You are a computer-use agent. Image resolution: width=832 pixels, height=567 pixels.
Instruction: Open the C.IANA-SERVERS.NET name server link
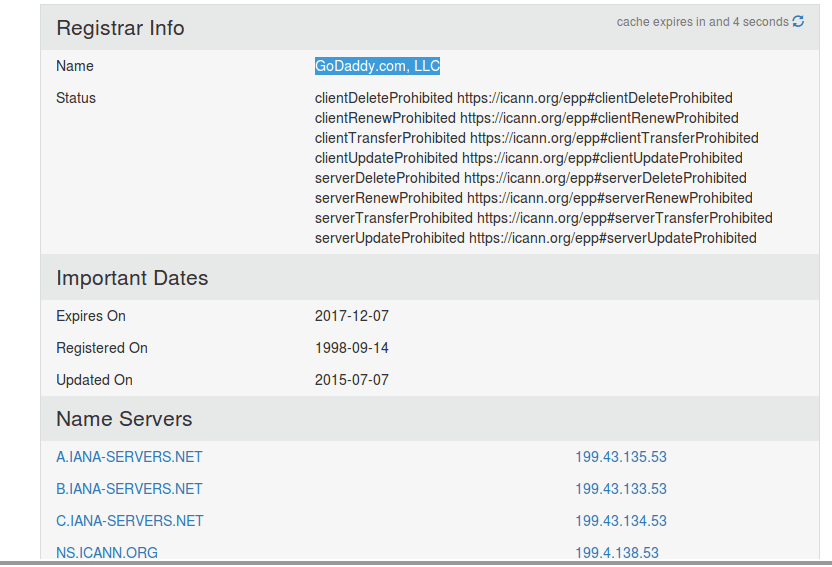(129, 521)
